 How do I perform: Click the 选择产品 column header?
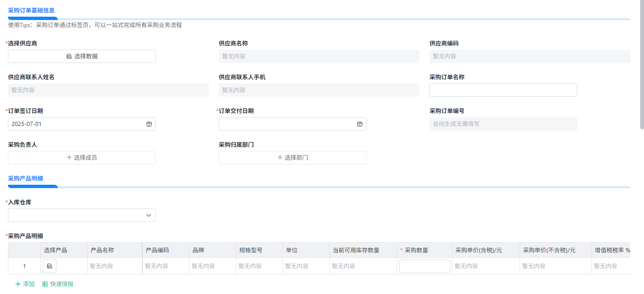[64, 250]
